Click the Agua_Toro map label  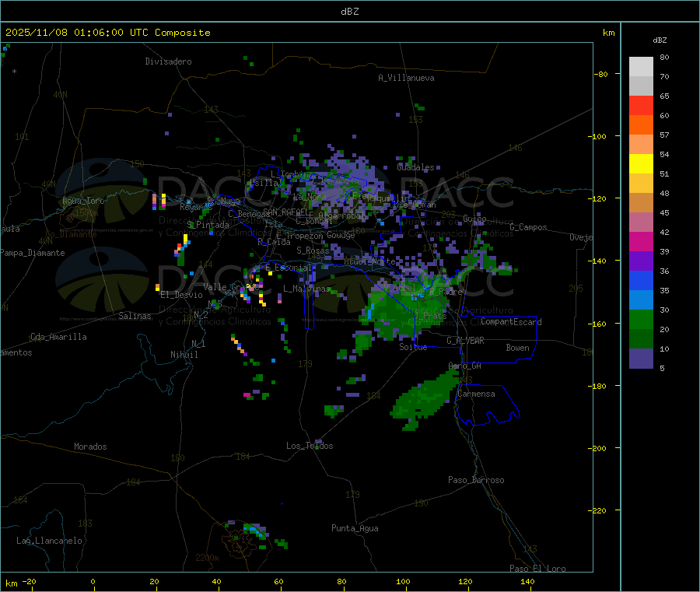coord(83,201)
